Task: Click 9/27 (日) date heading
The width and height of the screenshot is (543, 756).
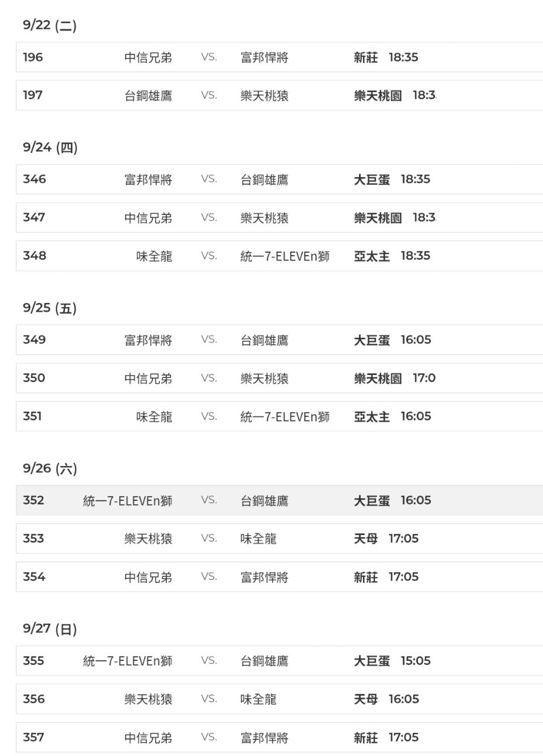Action: 50,629
